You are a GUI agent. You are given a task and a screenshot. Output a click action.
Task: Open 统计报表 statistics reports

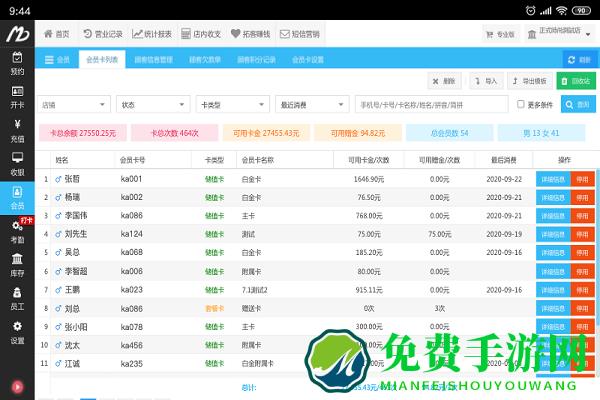tap(152, 34)
